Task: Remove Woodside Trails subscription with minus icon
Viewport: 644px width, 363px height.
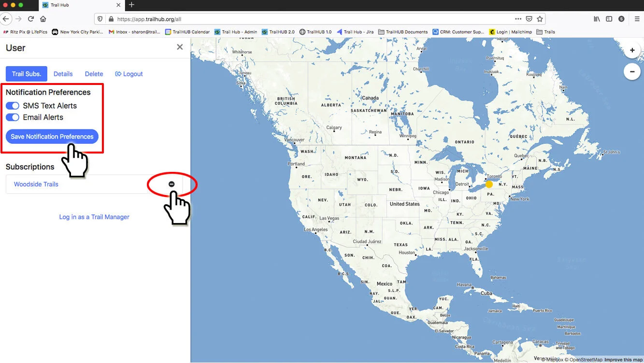Action: click(172, 184)
